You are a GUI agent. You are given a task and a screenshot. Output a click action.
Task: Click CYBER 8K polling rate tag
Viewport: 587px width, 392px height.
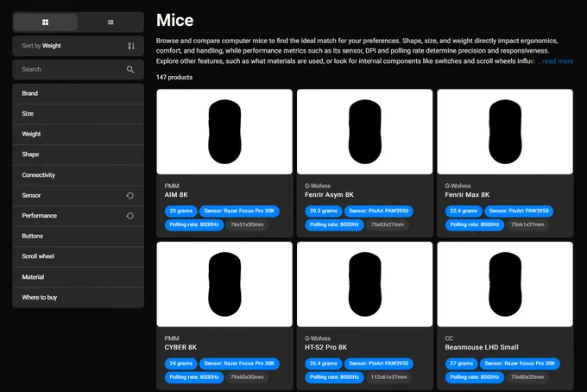194,377
